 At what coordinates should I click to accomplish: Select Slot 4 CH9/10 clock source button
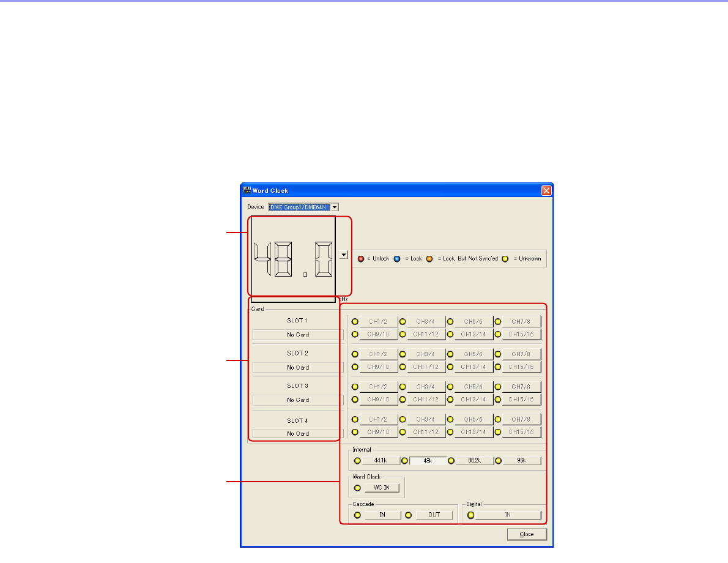(x=379, y=432)
